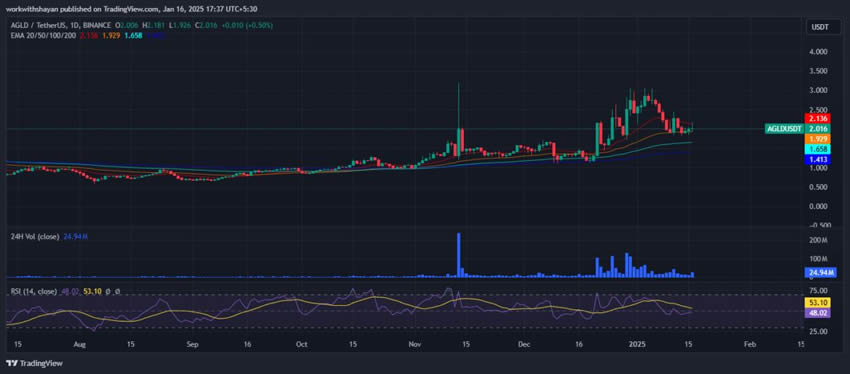This screenshot has width=850, height=374.
Task: Click the TradingView logo at bottom
Action: coord(34,363)
